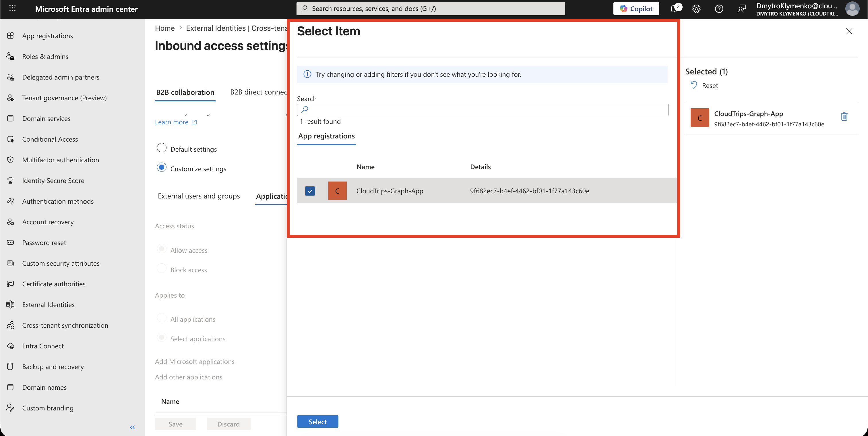Collapse the sidebar with double chevron
The width and height of the screenshot is (868, 436).
pos(132,427)
